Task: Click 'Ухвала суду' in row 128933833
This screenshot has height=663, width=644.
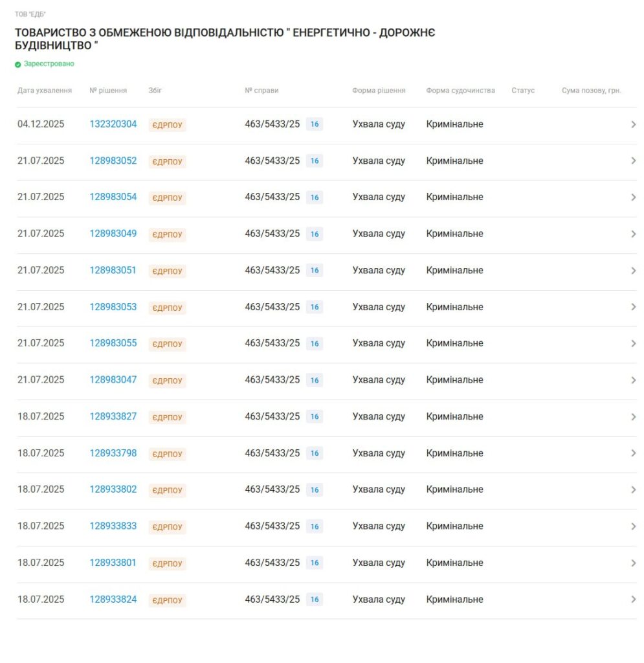Action: coord(379,526)
